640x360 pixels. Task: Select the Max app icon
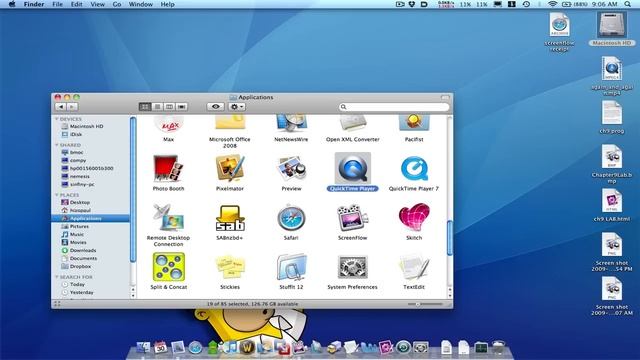click(x=169, y=124)
